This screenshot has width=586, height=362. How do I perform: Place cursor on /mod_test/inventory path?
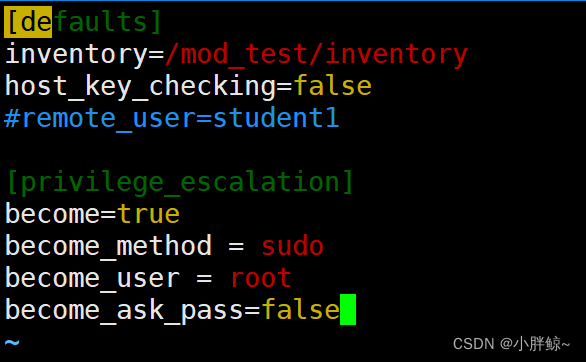click(316, 54)
